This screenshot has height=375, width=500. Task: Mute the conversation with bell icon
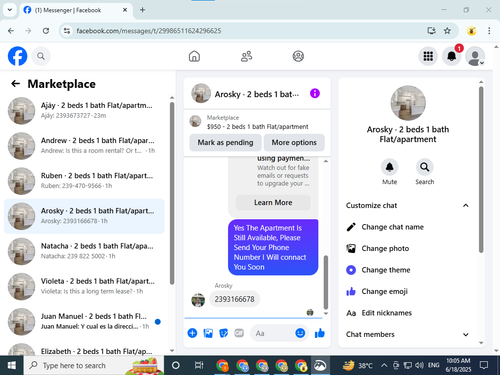(389, 167)
